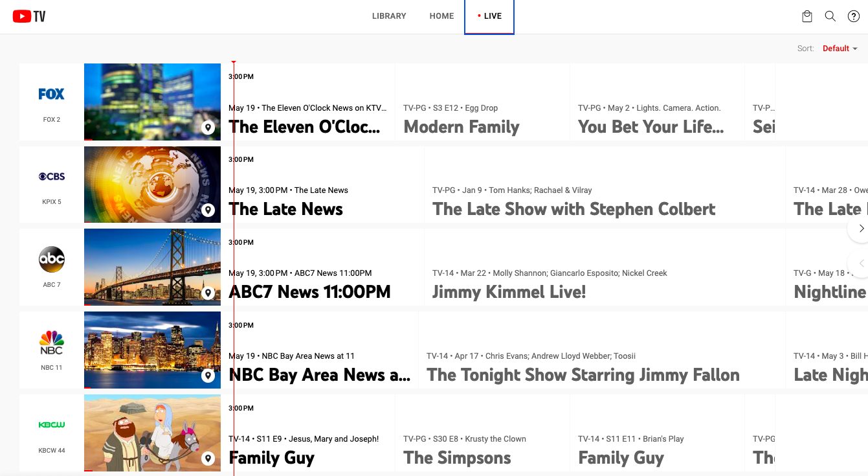Select the NBC 11 channel logo

tap(52, 343)
